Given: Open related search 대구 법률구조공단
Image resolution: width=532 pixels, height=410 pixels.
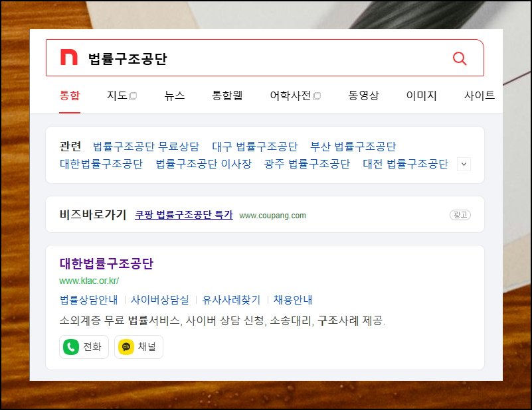Looking at the screenshot, I should pos(255,147).
